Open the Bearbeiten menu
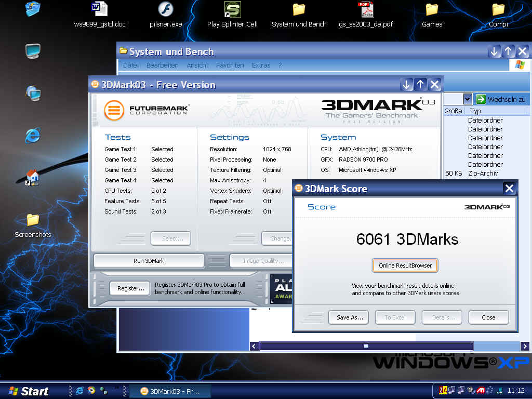Viewport: 532px width, 399px height. [162, 65]
